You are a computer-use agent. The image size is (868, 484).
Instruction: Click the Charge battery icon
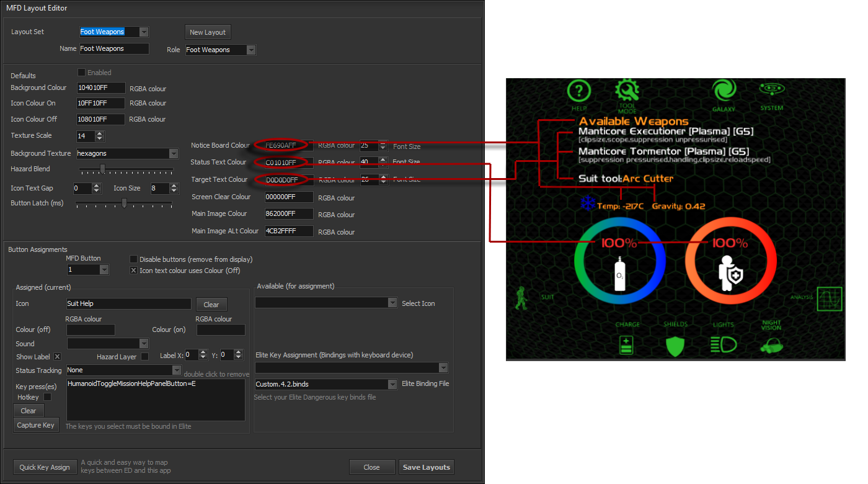point(627,345)
